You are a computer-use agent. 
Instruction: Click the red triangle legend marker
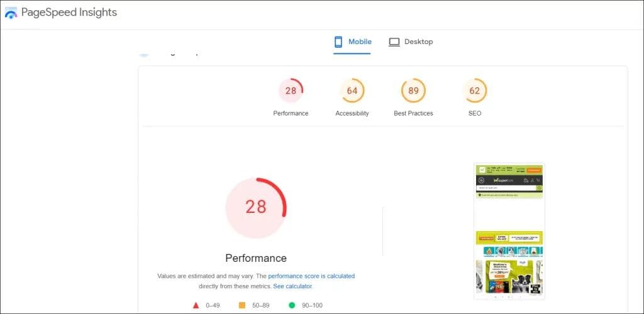pyautogui.click(x=196, y=305)
